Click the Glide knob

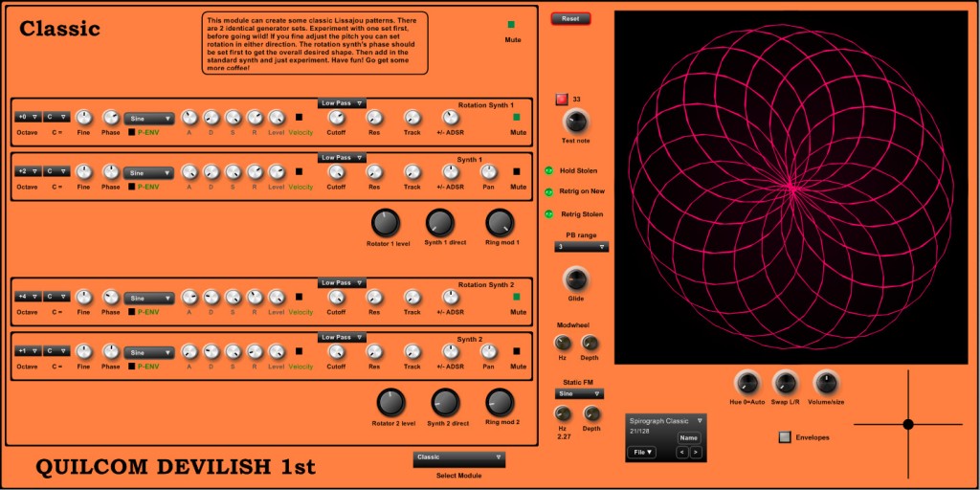[576, 279]
